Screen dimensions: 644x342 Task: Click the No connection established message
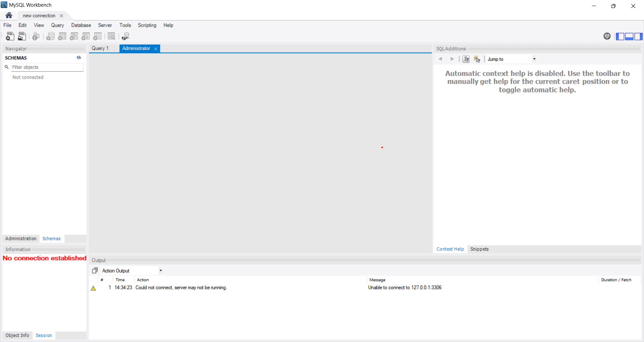(x=45, y=258)
